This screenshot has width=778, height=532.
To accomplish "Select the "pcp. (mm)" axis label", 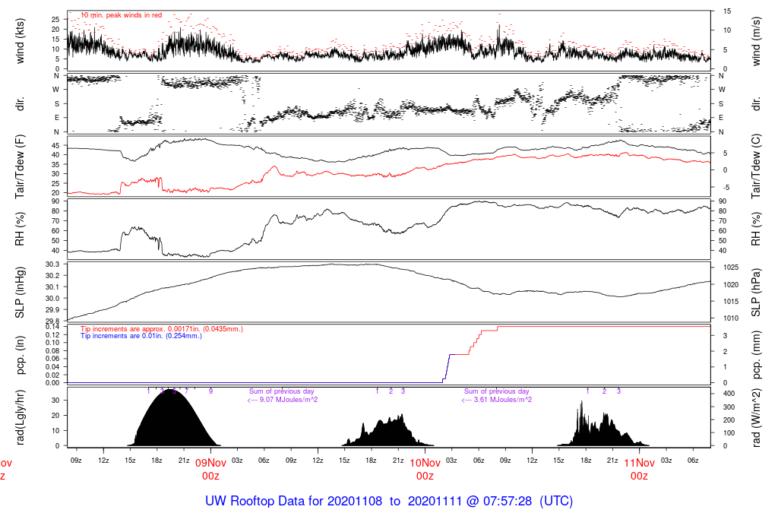I will [756, 356].
